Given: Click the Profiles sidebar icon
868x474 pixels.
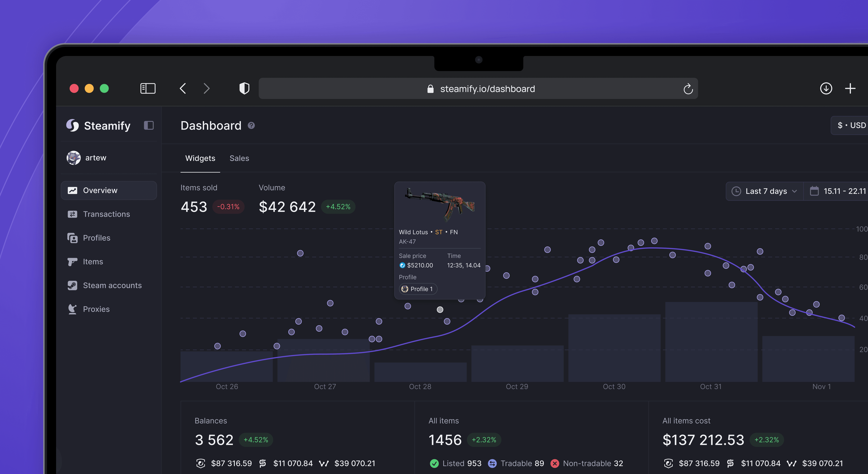Looking at the screenshot, I should pos(72,238).
